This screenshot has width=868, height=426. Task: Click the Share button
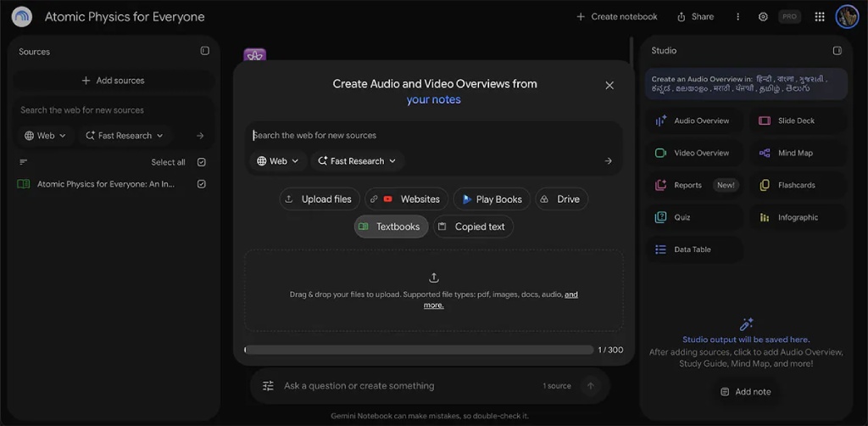[695, 17]
